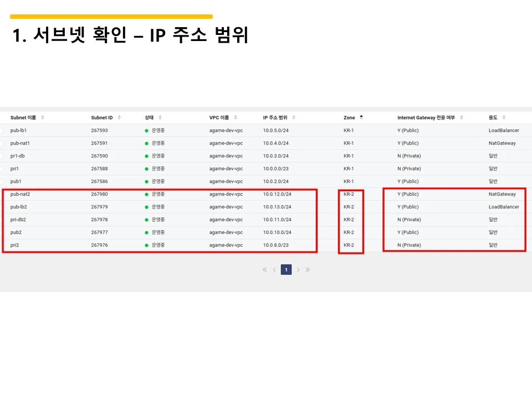Viewport: 532px width, 399px height.
Task: Go to the previous page with the left chevron
Action: pos(275,269)
